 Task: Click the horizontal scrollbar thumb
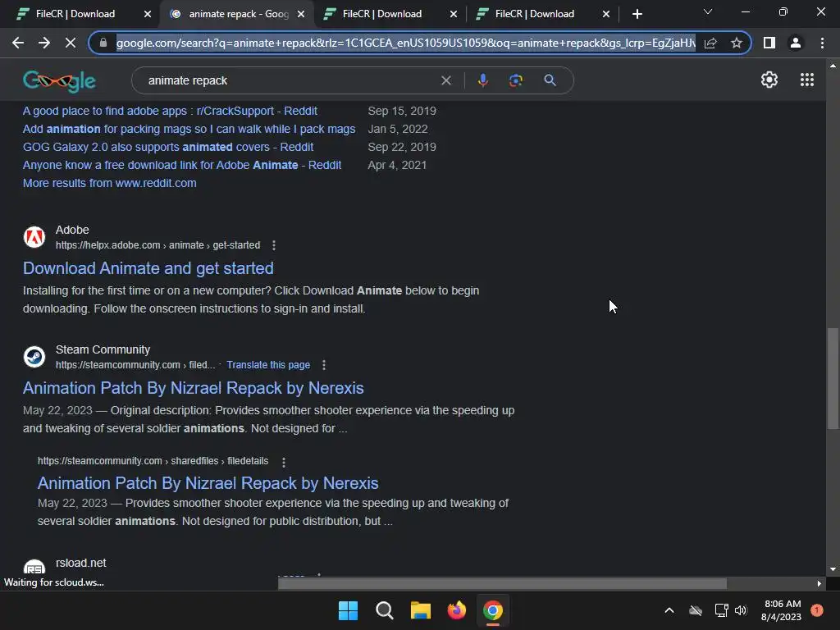point(502,583)
